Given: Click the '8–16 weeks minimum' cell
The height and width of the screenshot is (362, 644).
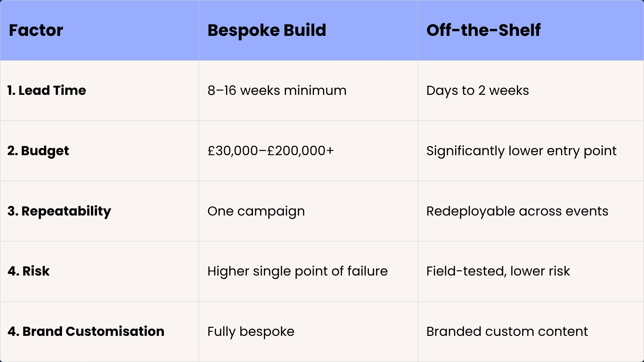Looking at the screenshot, I should tap(277, 90).
